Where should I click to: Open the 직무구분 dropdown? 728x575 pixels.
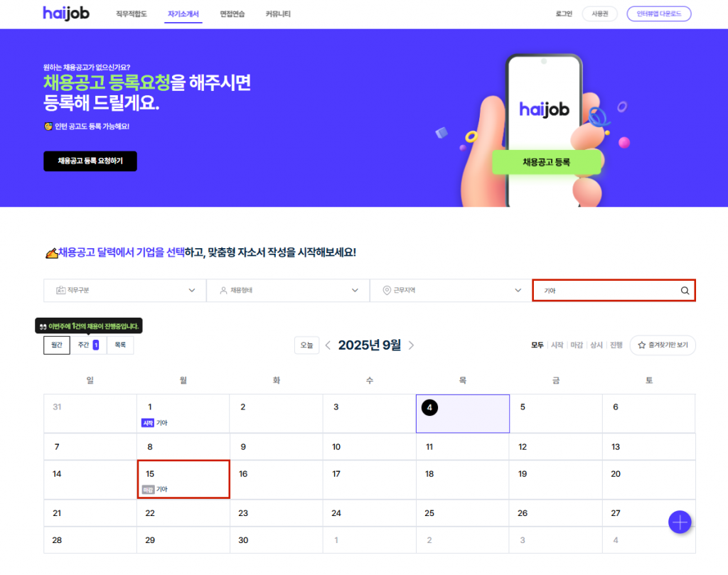click(x=125, y=291)
